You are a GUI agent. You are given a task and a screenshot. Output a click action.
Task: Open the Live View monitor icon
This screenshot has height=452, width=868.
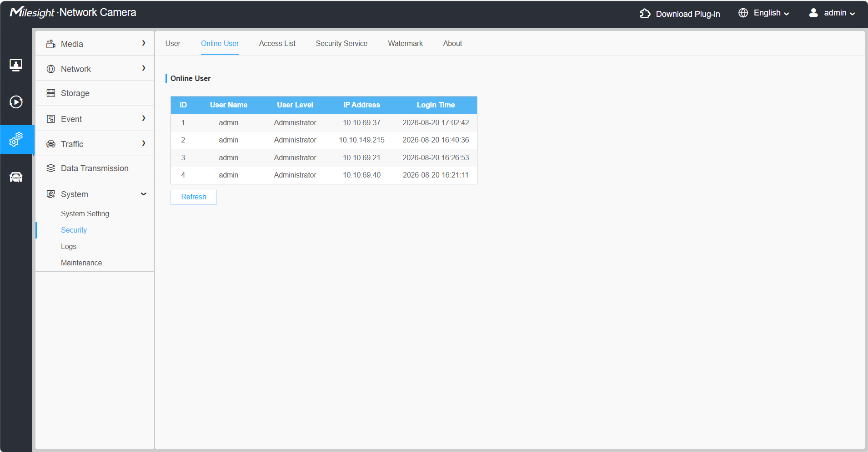click(x=16, y=65)
